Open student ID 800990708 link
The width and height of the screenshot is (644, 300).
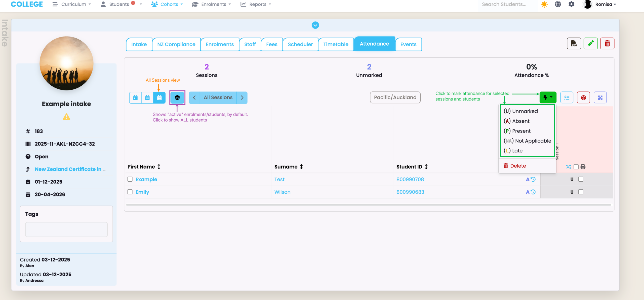point(410,179)
